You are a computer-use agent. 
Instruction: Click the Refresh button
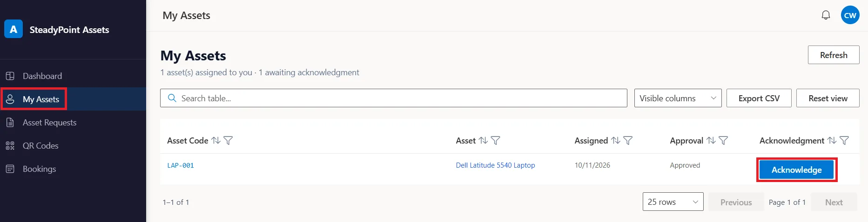pos(834,55)
